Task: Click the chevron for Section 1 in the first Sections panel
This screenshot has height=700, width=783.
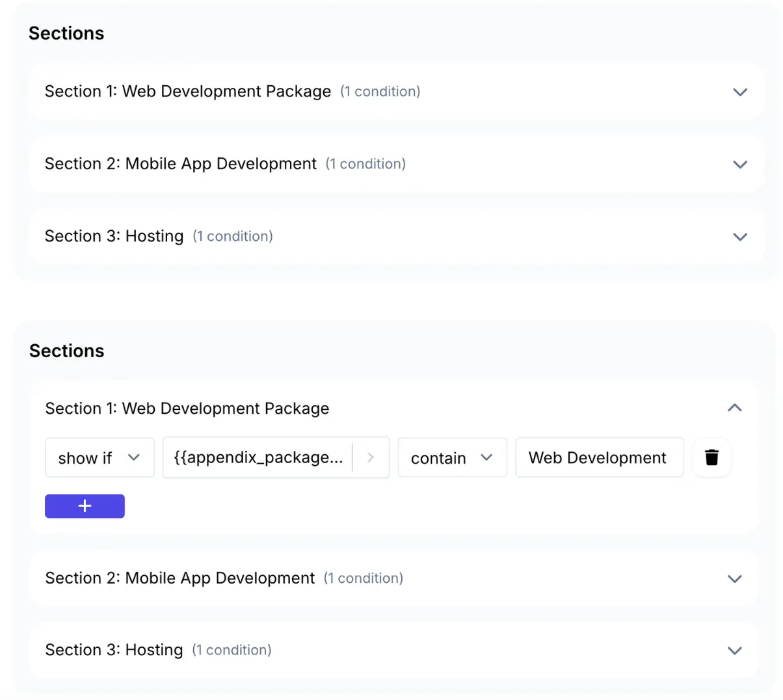Action: coord(739,92)
